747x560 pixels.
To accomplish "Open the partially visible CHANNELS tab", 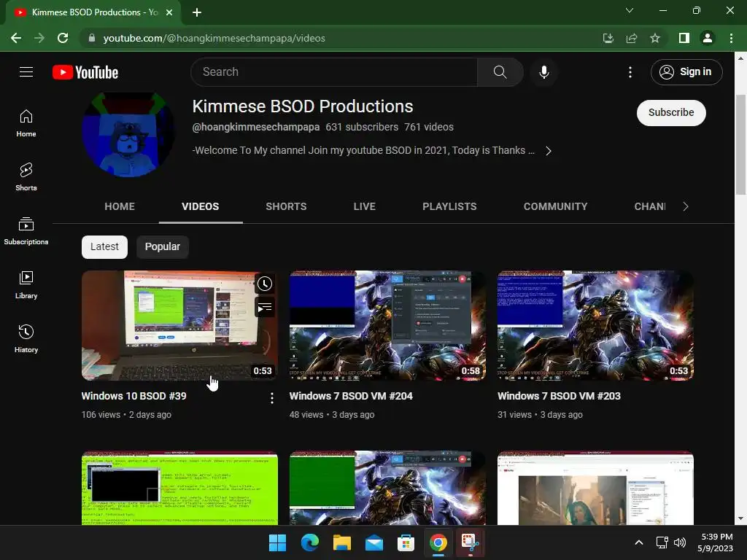I will (650, 206).
